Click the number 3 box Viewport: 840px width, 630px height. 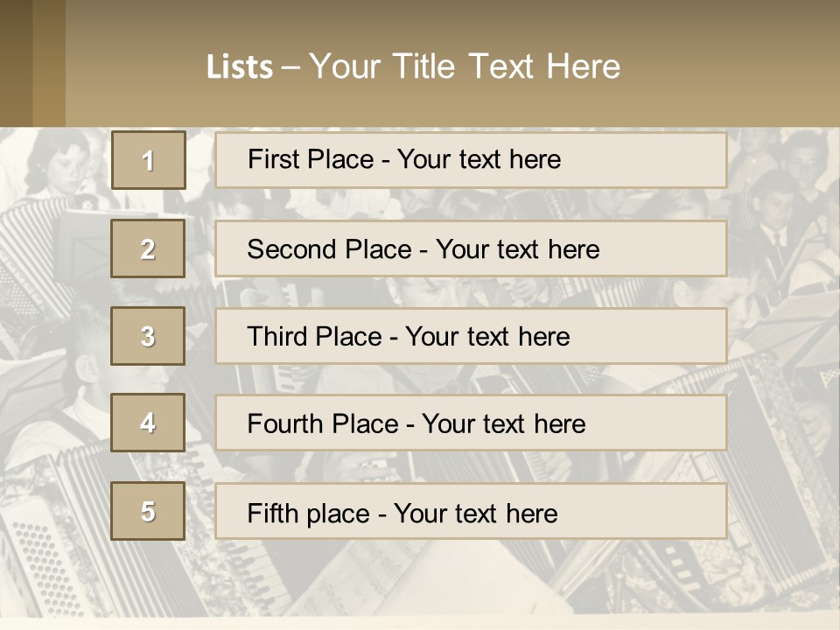pos(148,336)
